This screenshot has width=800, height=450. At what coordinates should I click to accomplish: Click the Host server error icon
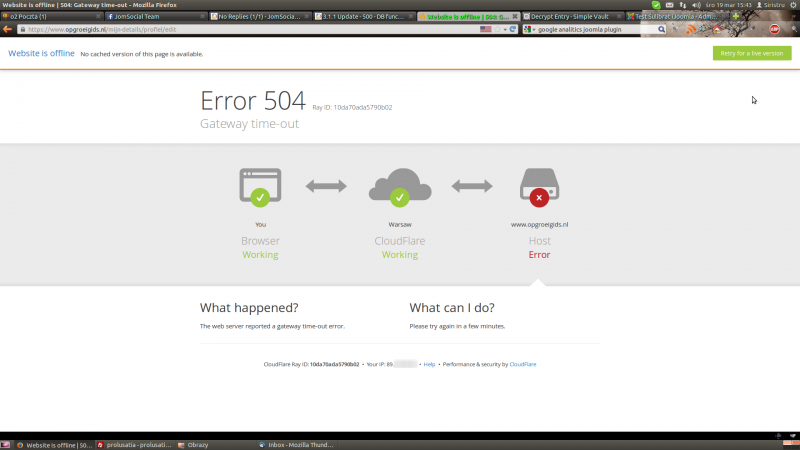pyautogui.click(x=539, y=187)
